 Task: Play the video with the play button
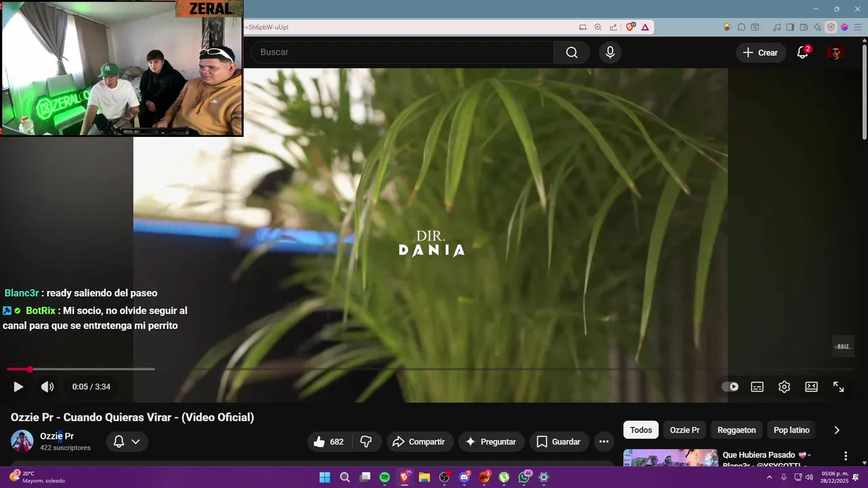[x=18, y=386]
